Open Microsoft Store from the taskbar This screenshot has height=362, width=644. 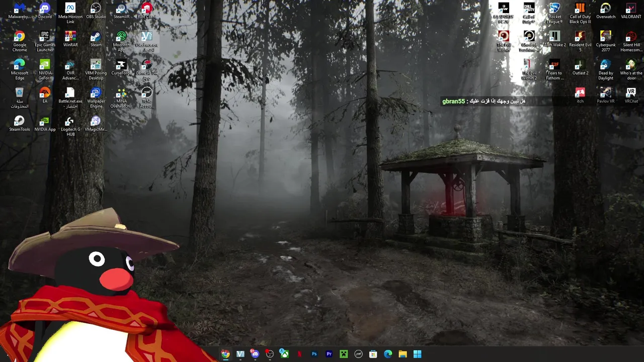point(373,354)
